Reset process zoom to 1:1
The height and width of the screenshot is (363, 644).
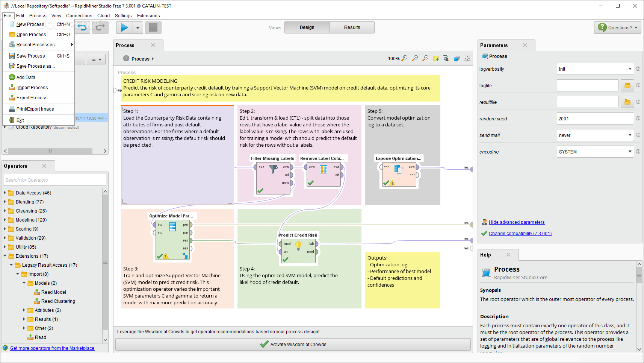tap(404, 59)
